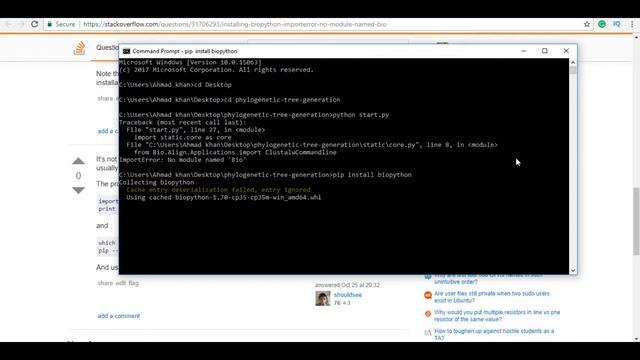Image resolution: width=640 pixels, height=360 pixels.
Task: Upvote the answer by shouldsee
Action: tap(78, 161)
